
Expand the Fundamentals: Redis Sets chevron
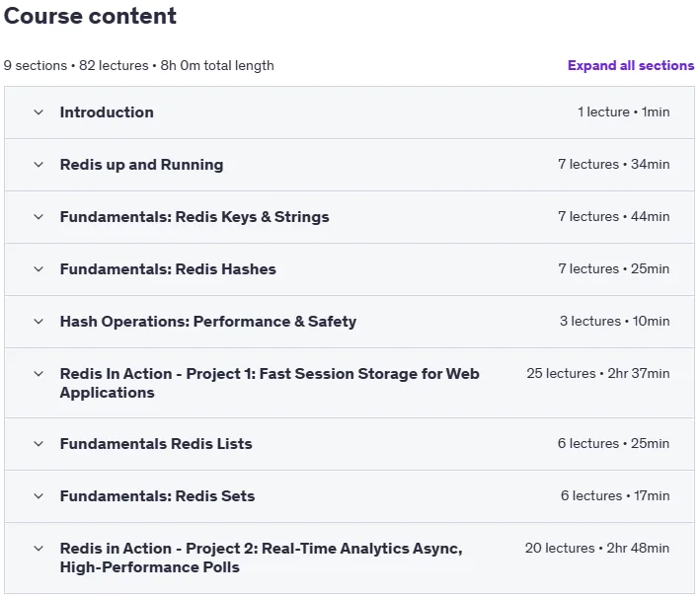39,496
